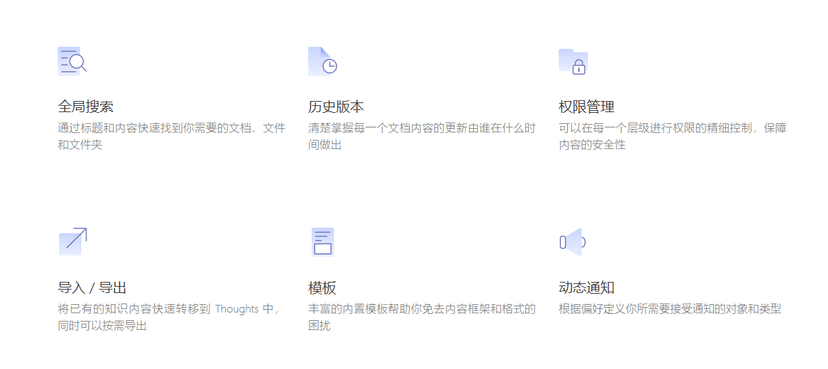Click the description text under 历史版本
Screen dimensions: 828x369
click(x=422, y=136)
